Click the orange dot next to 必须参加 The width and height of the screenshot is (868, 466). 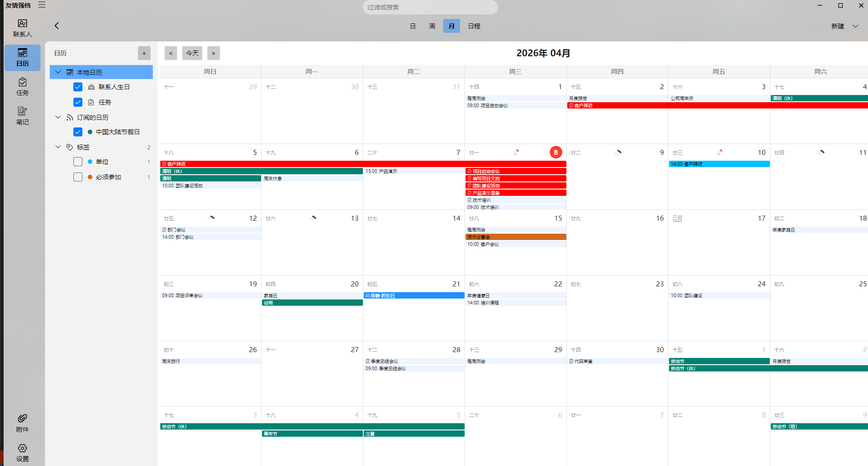click(90, 177)
